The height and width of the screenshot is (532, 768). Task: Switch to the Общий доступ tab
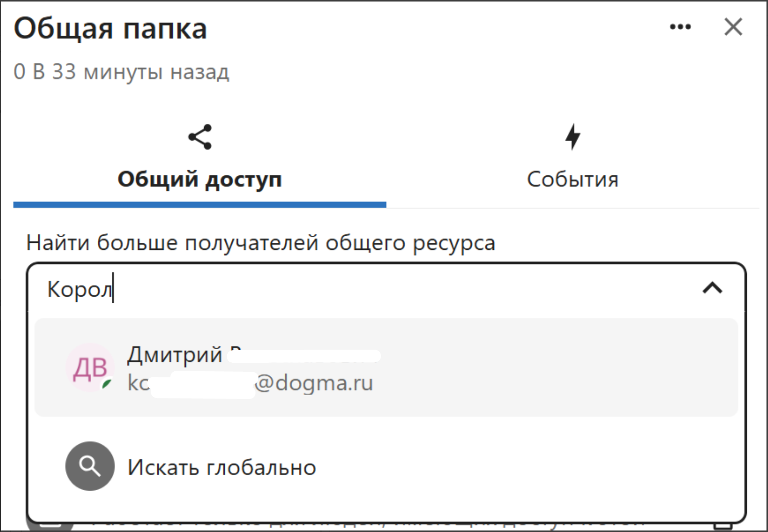click(200, 179)
